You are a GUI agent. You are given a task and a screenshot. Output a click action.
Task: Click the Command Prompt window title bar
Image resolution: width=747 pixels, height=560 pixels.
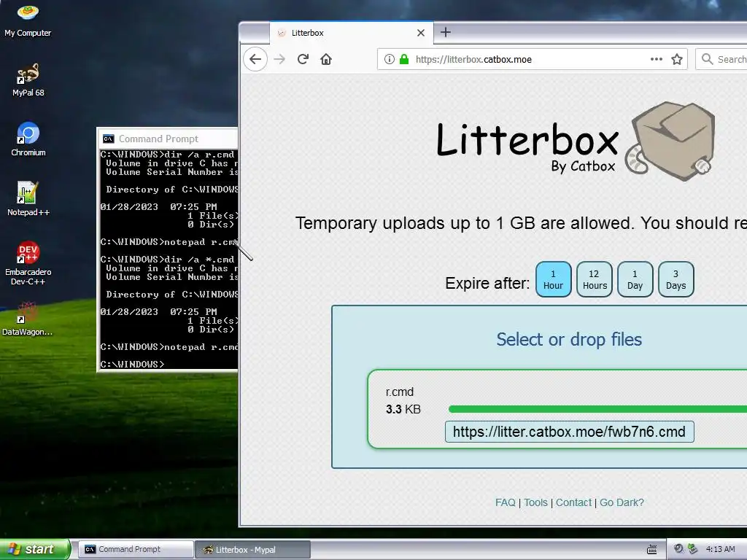[168, 139]
